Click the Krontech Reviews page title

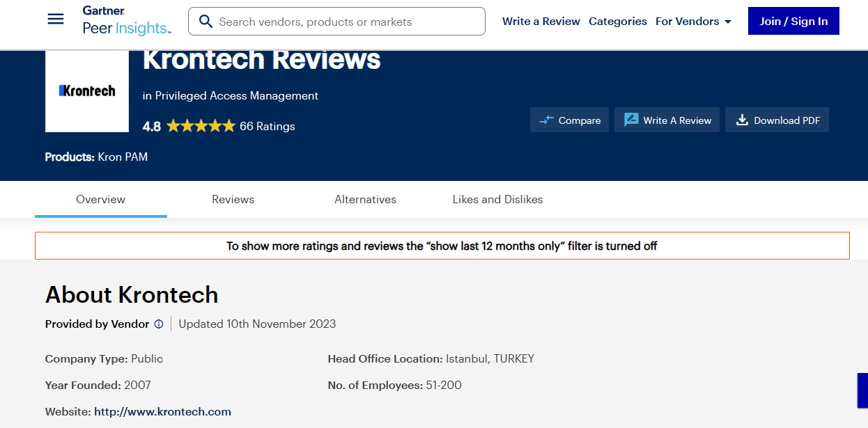tap(262, 61)
